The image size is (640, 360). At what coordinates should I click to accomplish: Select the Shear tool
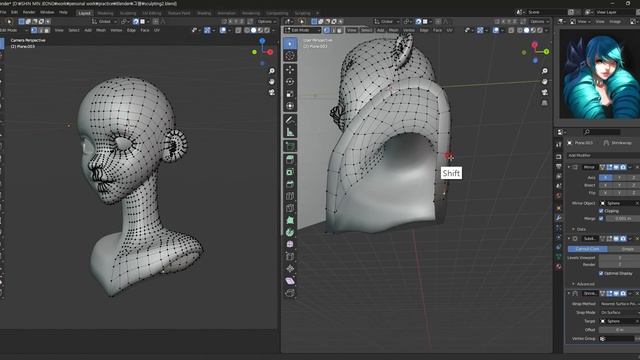coord(290,281)
